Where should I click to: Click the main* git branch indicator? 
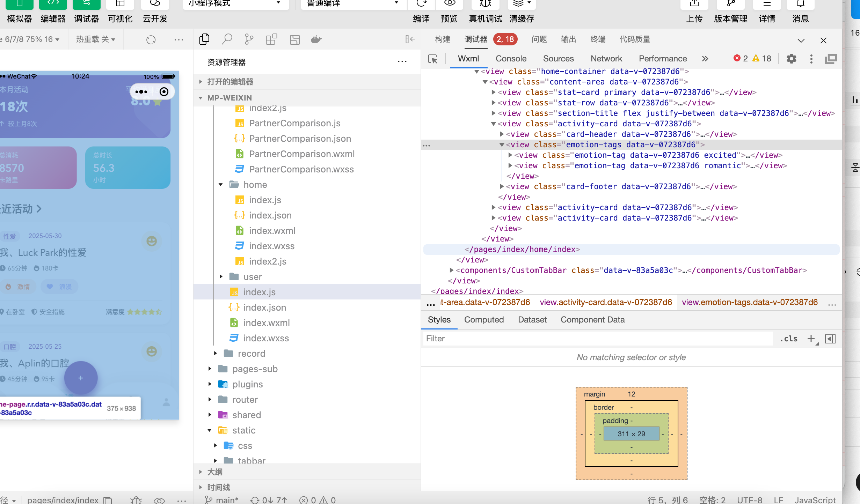[x=221, y=500]
